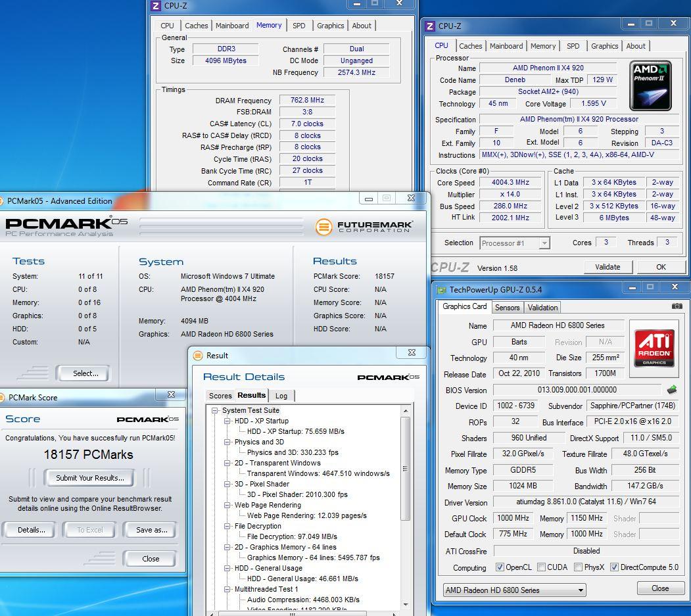
Task: Click the CPU-Z icon of the Memory window
Action: (x=156, y=6)
